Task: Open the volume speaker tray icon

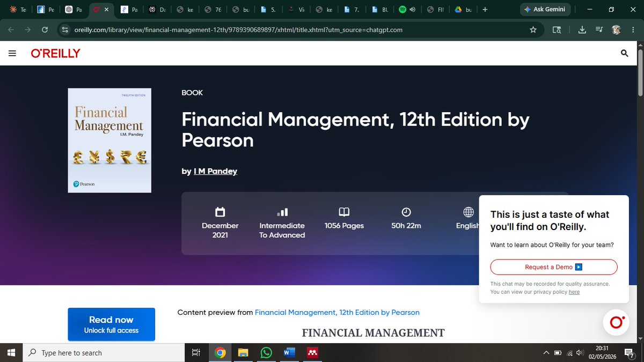Action: (x=580, y=353)
